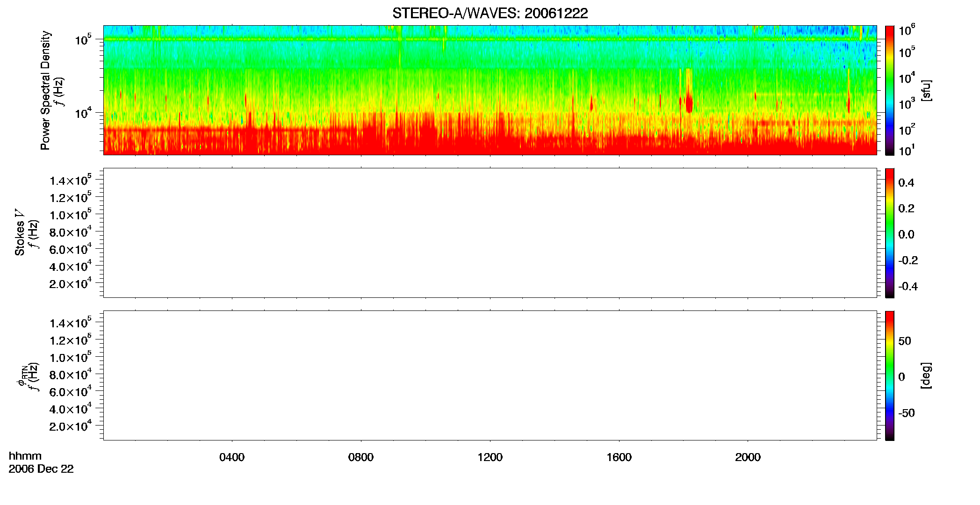The height and width of the screenshot is (505, 980).
Task: Select the "-0.2" label on the Stokes colorbar
Action: (908, 260)
